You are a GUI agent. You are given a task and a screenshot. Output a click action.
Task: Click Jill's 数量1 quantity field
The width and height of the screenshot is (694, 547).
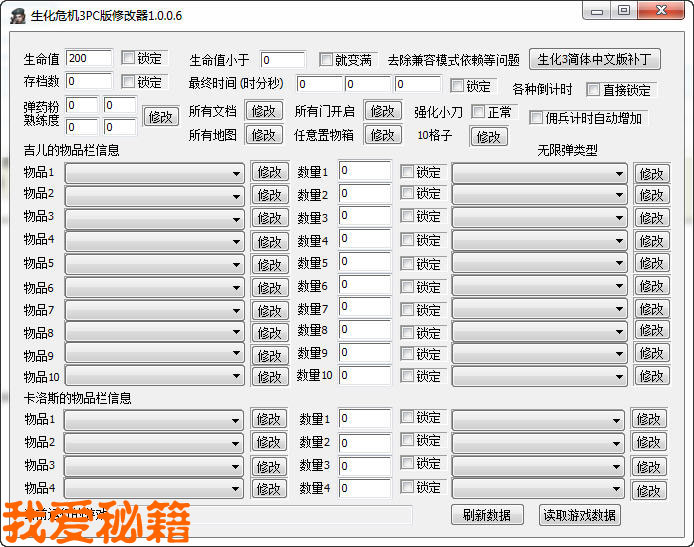pyautogui.click(x=364, y=171)
